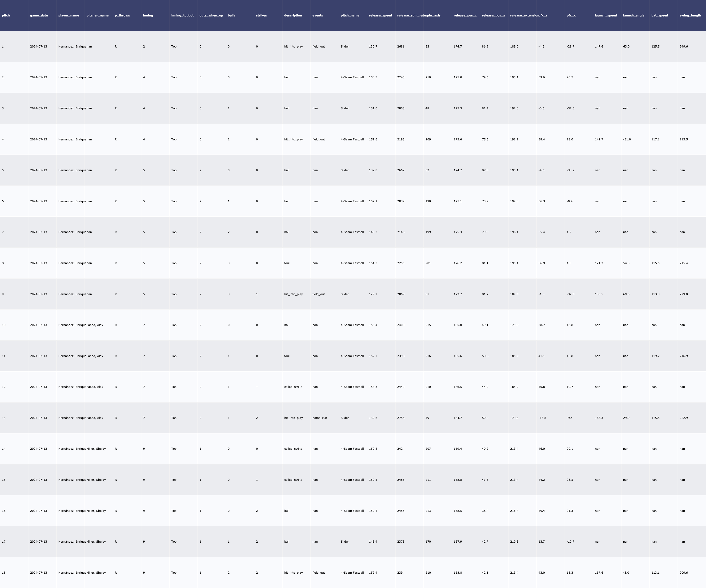Click the bat_speed column header
Screen dimensions: 706x588
[x=659, y=16]
